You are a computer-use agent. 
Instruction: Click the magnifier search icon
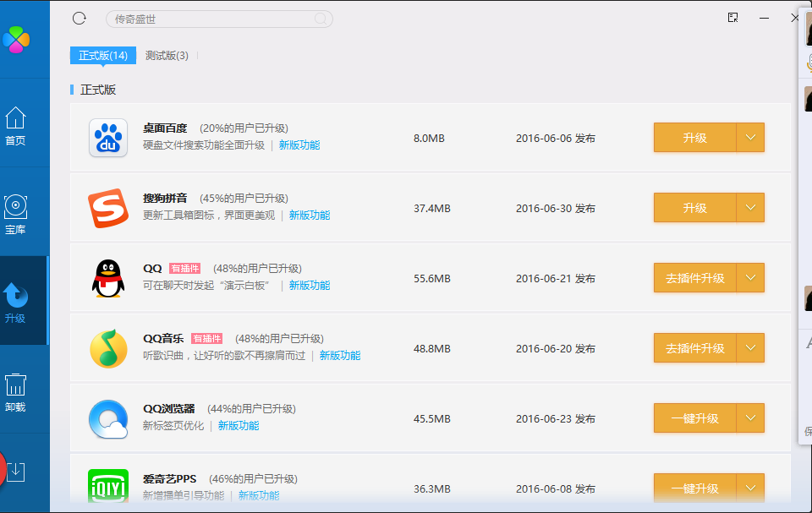pyautogui.click(x=321, y=19)
